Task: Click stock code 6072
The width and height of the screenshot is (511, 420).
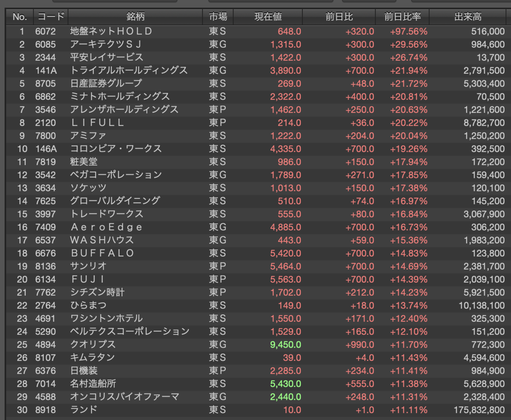Action: pos(45,31)
